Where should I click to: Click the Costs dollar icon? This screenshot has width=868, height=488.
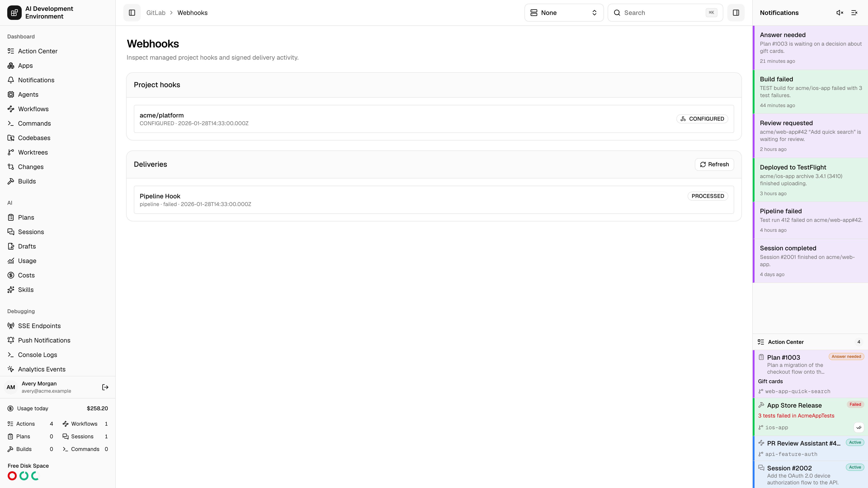11,275
